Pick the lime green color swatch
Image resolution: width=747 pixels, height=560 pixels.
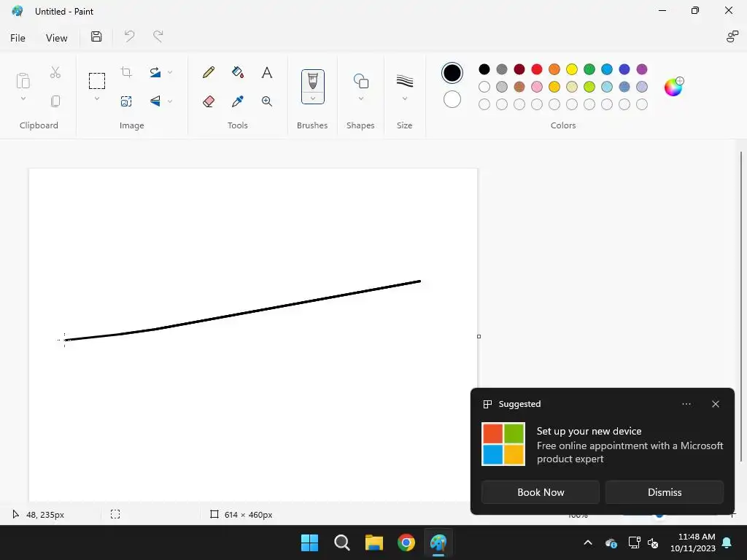click(589, 87)
